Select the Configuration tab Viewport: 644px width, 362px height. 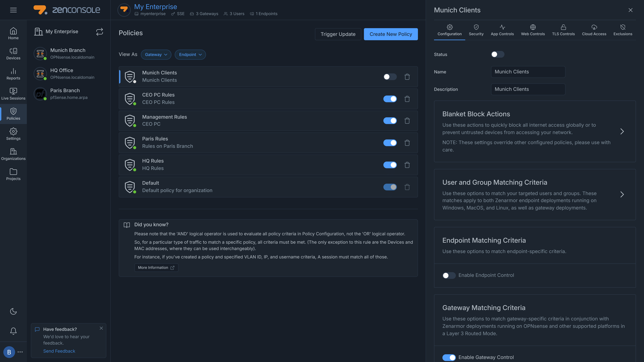tap(449, 30)
